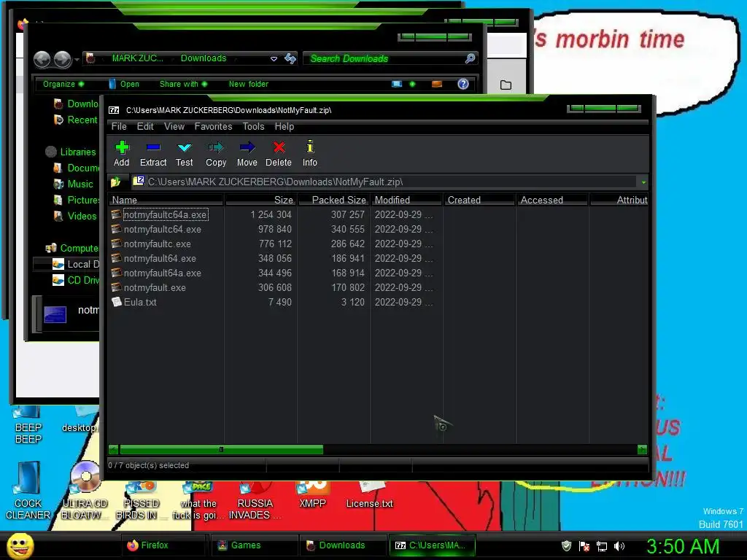The width and height of the screenshot is (747, 560).
Task: Click the Explorer help icon
Action: pos(463,85)
